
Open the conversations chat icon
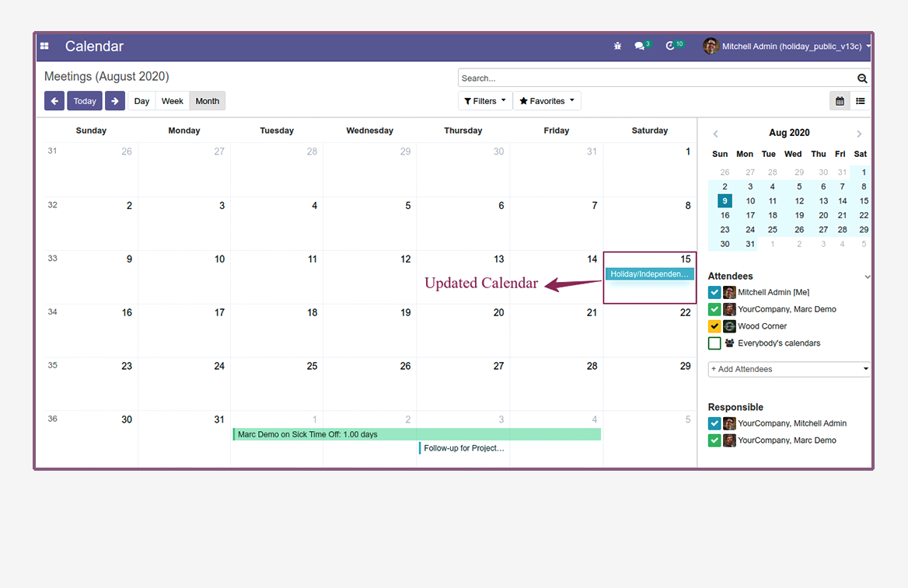pyautogui.click(x=639, y=46)
